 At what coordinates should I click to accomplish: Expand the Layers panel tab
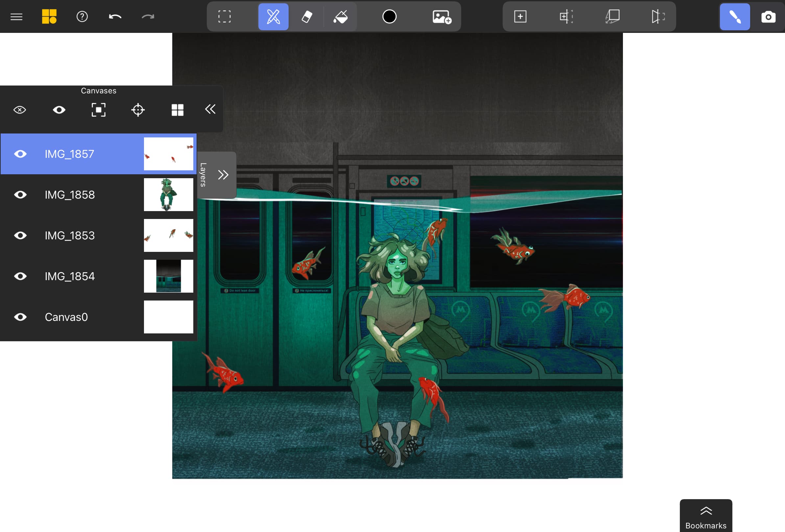click(217, 175)
